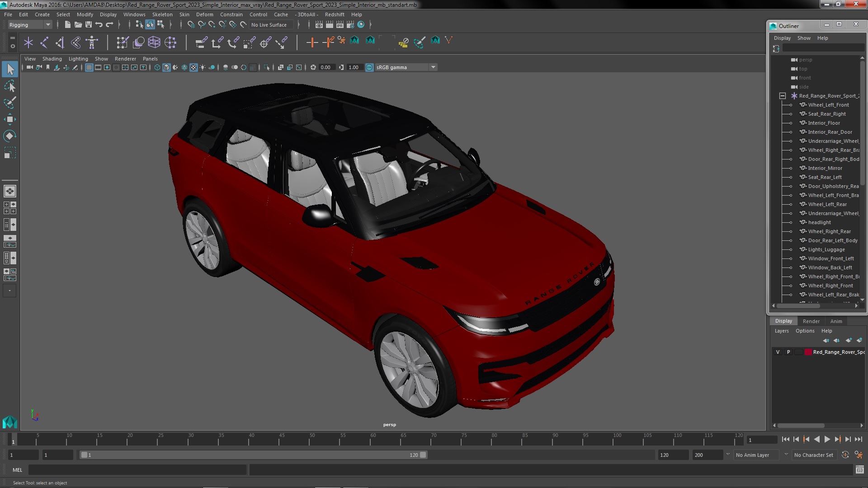The height and width of the screenshot is (488, 868).
Task: Click the red layer color swatch
Action: coord(808,352)
